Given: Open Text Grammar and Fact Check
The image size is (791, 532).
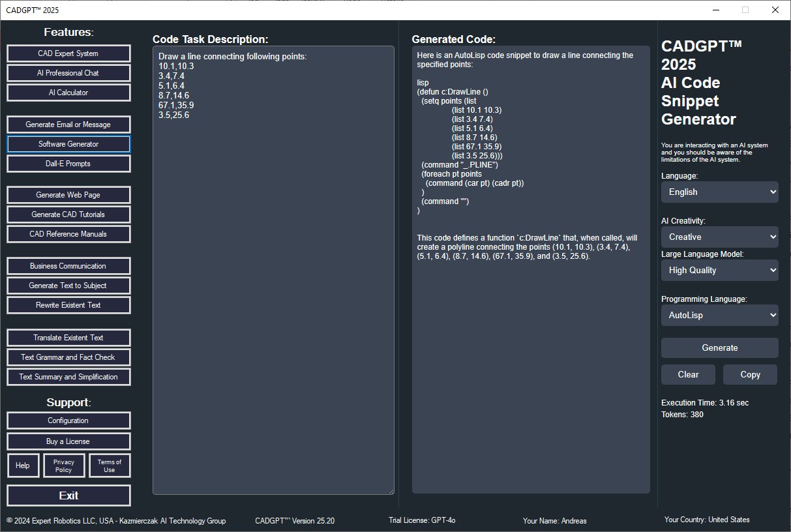Looking at the screenshot, I should 68,357.
